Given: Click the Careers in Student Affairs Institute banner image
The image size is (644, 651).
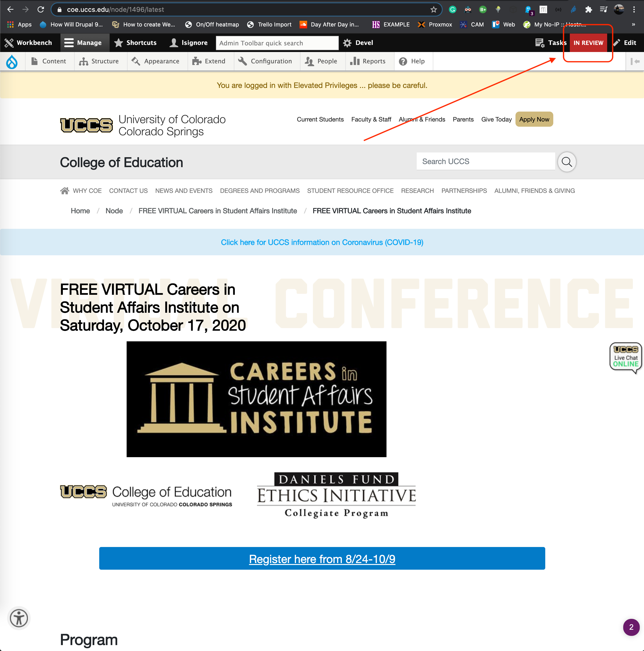Looking at the screenshot, I should (256, 399).
